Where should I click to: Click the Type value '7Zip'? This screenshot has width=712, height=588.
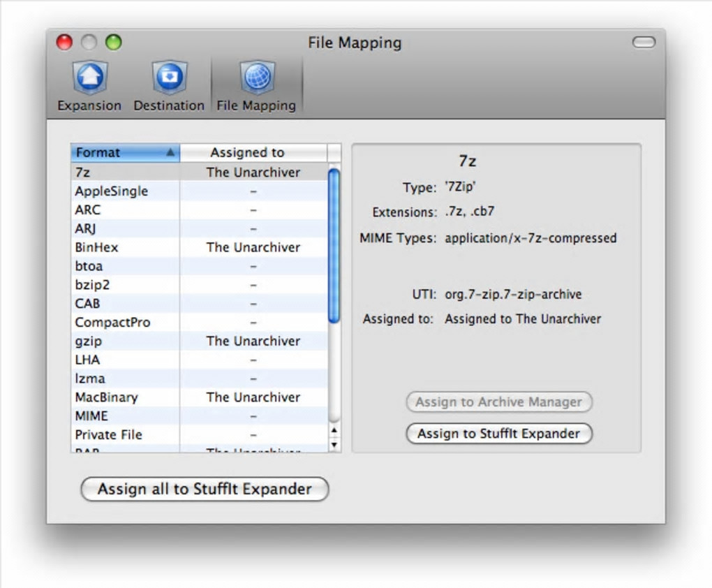click(x=460, y=186)
